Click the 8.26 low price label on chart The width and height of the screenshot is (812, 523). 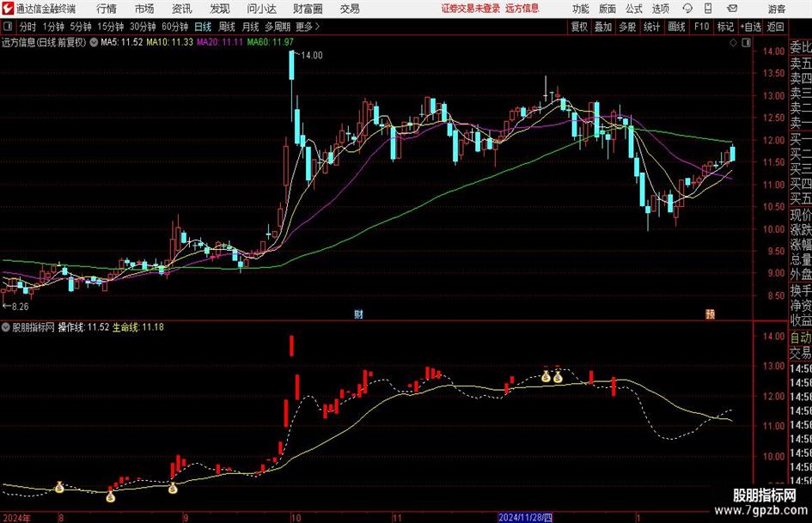(20, 307)
